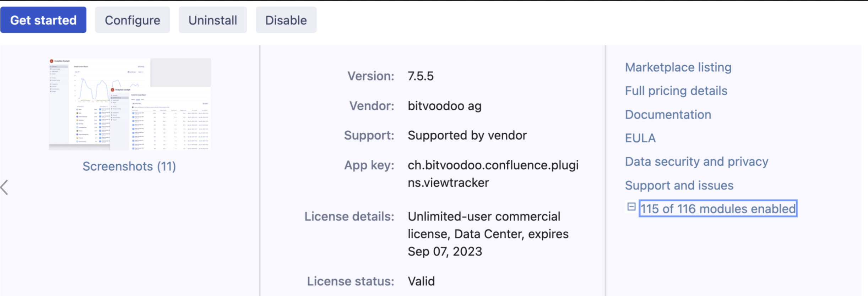Open the app screenshot thumbnail preview

[x=130, y=104]
